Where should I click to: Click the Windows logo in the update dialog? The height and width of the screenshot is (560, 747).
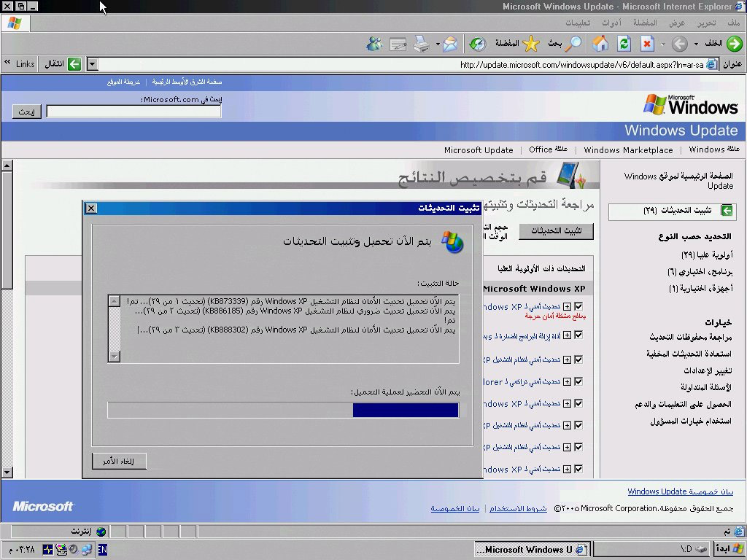pyautogui.click(x=452, y=242)
